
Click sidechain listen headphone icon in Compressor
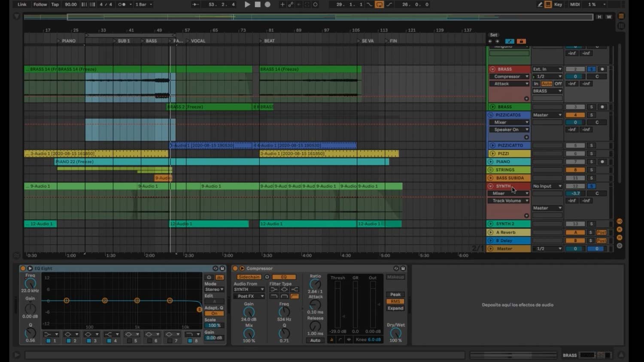point(267,277)
